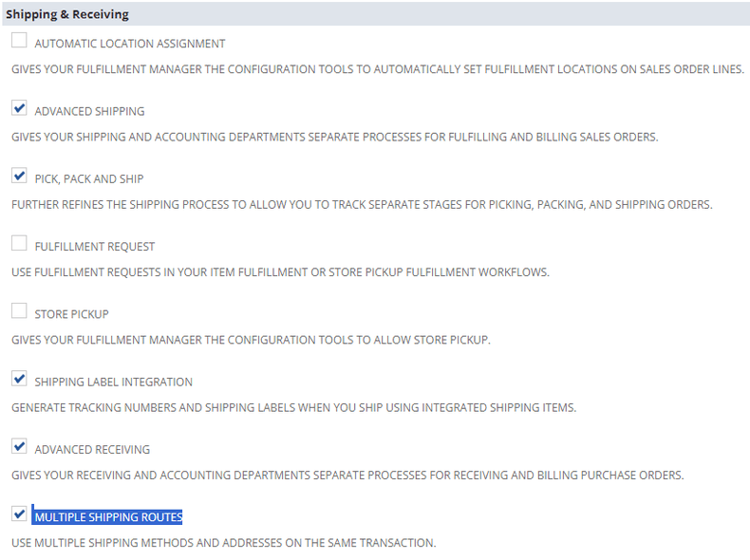750x560 pixels.
Task: Enable the Fulfillment Request checkbox
Action: [19, 243]
